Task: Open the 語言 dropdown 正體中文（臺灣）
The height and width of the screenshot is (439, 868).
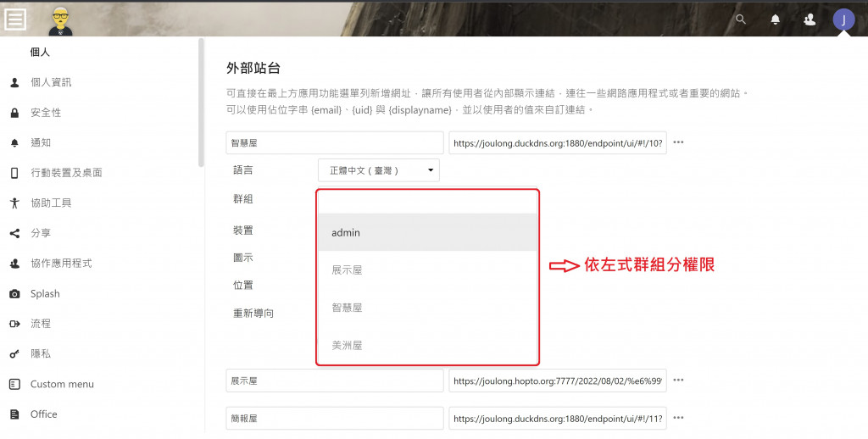Action: coord(379,170)
